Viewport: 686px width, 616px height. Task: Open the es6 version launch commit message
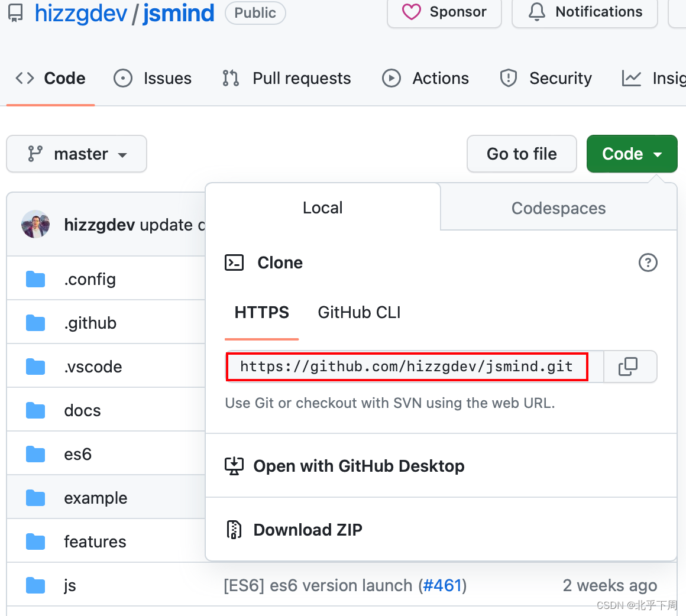[x=318, y=585]
